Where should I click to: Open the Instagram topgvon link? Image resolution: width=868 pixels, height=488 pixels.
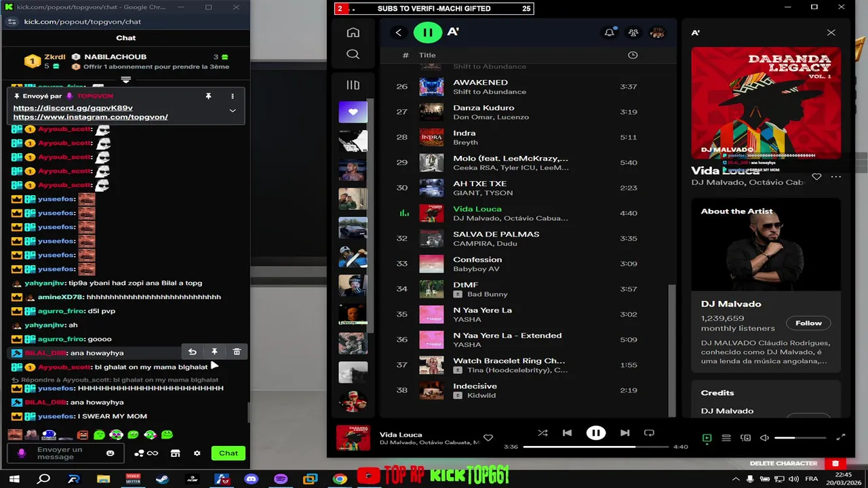[90, 117]
